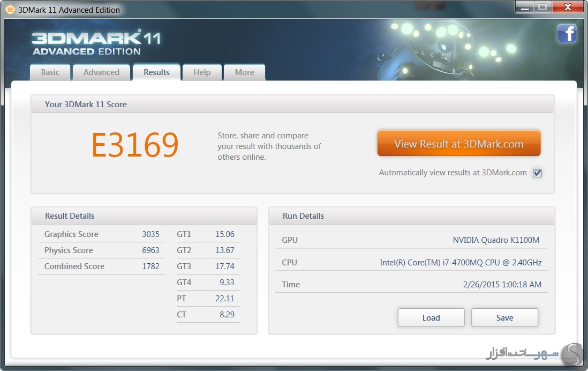
Task: Switch to the Basic tab
Action: (x=50, y=72)
